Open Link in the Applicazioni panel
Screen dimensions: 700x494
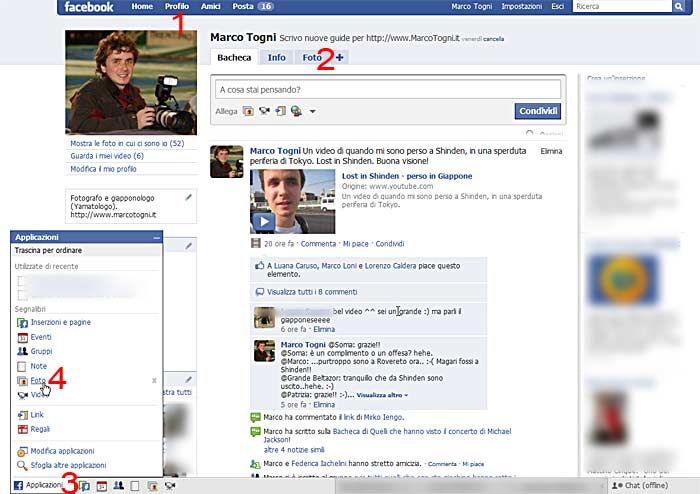click(x=37, y=415)
